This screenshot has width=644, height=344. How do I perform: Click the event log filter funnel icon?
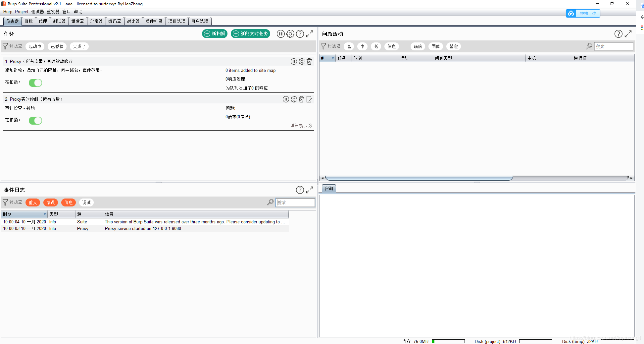click(5, 202)
